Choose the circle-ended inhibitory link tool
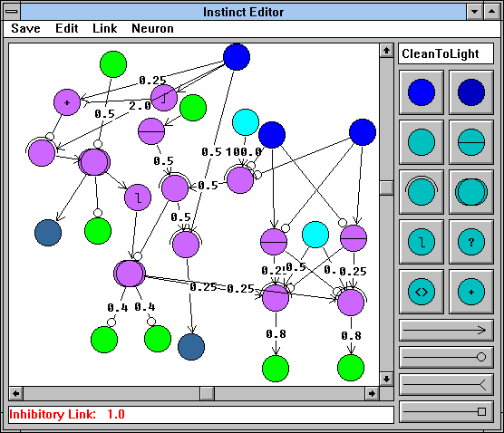The height and width of the screenshot is (433, 504). (x=446, y=357)
